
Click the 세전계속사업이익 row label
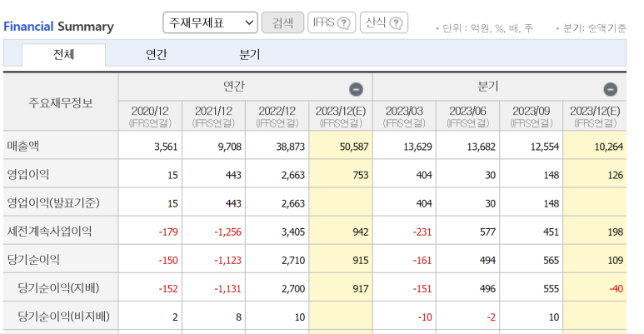coord(49,231)
